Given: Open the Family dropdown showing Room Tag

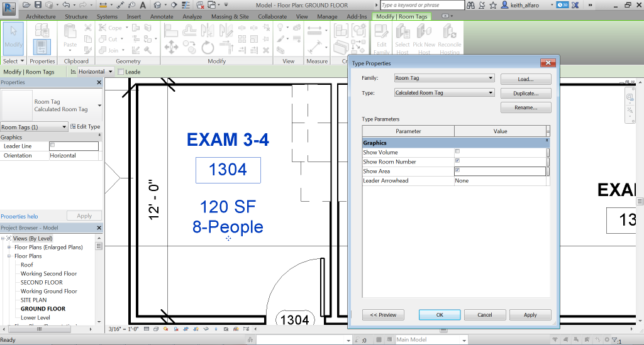Looking at the screenshot, I should (444, 79).
